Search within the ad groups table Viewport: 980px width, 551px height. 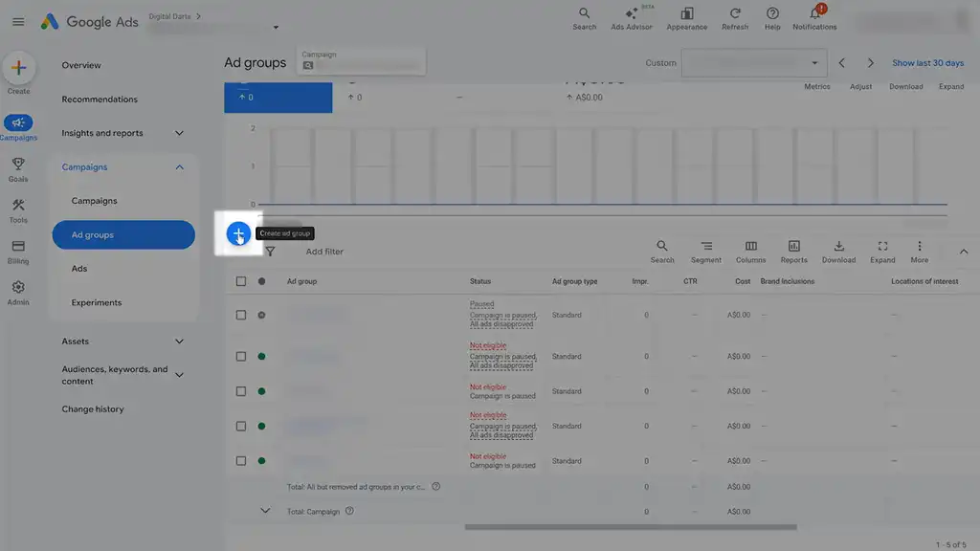pyautogui.click(x=662, y=252)
